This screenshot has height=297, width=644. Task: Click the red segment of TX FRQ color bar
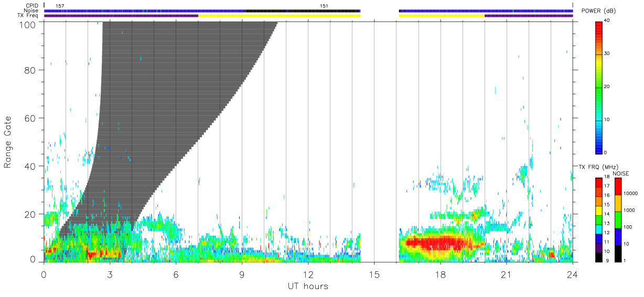point(599,182)
